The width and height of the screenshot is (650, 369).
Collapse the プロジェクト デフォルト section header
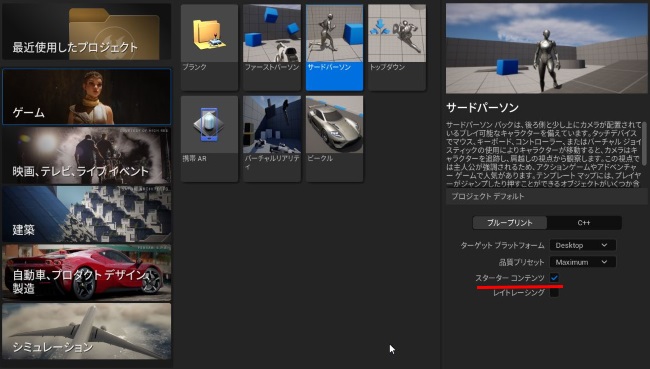click(546, 197)
